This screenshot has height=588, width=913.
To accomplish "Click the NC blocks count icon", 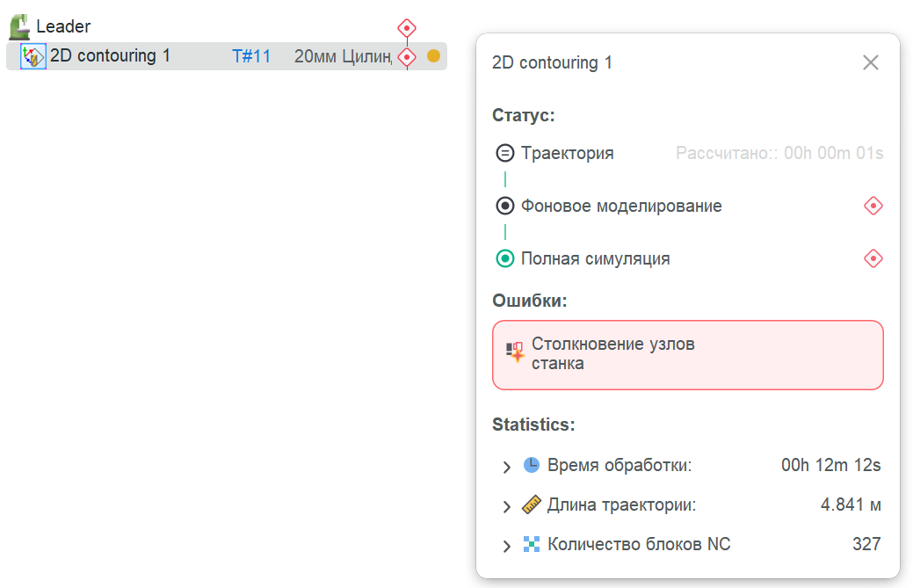I will click(x=531, y=544).
